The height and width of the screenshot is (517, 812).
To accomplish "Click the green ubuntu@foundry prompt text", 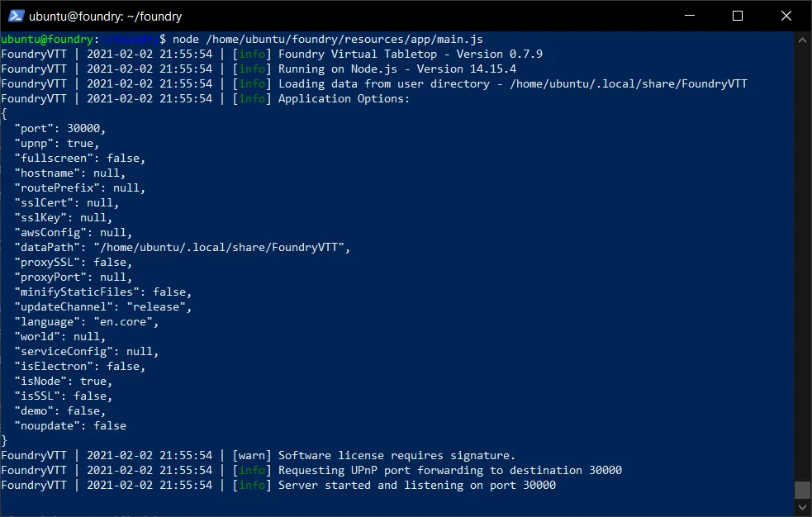I will click(x=45, y=38).
